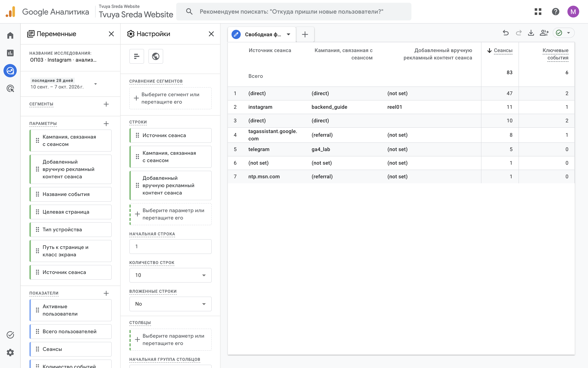Open Admin gear icon at sidebar bottom

coord(10,352)
